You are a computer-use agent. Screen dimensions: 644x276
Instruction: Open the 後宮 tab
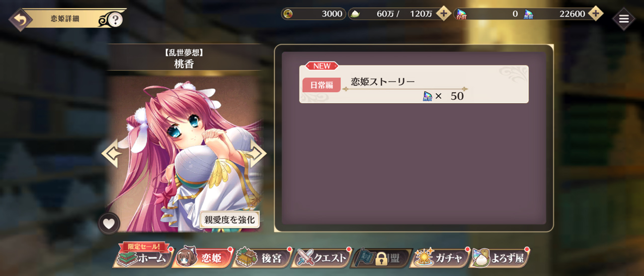[x=262, y=258]
